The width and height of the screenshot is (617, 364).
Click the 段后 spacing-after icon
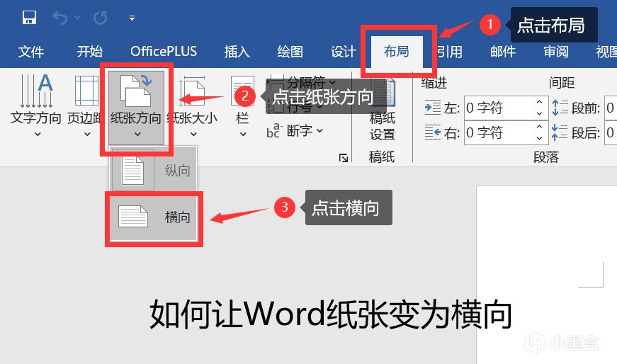pos(560,132)
